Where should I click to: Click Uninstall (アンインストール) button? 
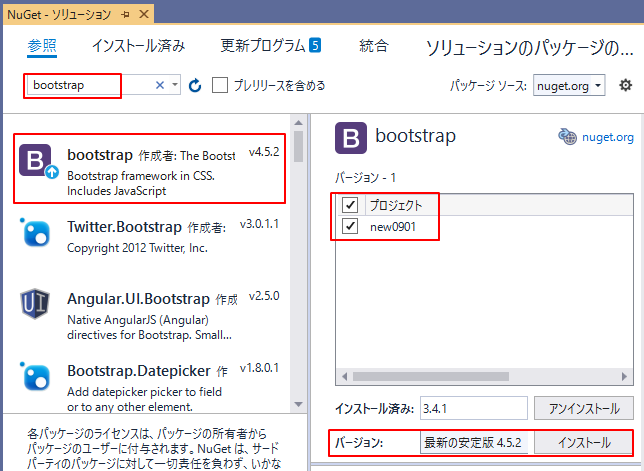[x=584, y=408]
